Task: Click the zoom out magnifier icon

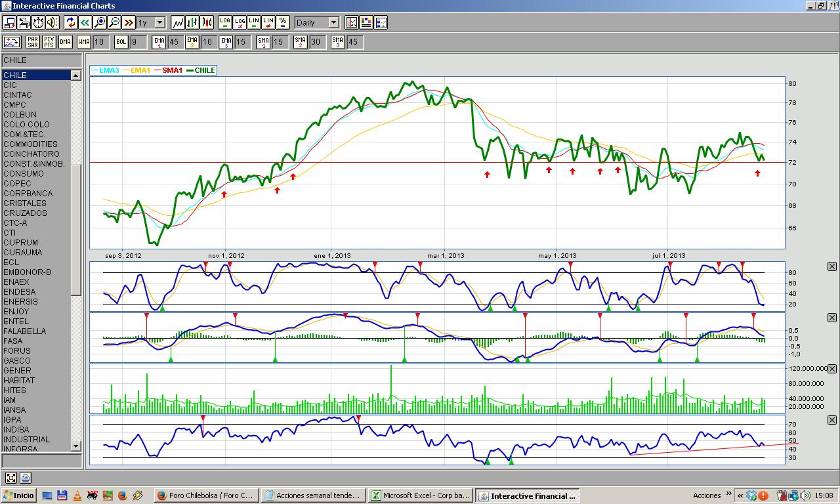Action: click(x=114, y=22)
